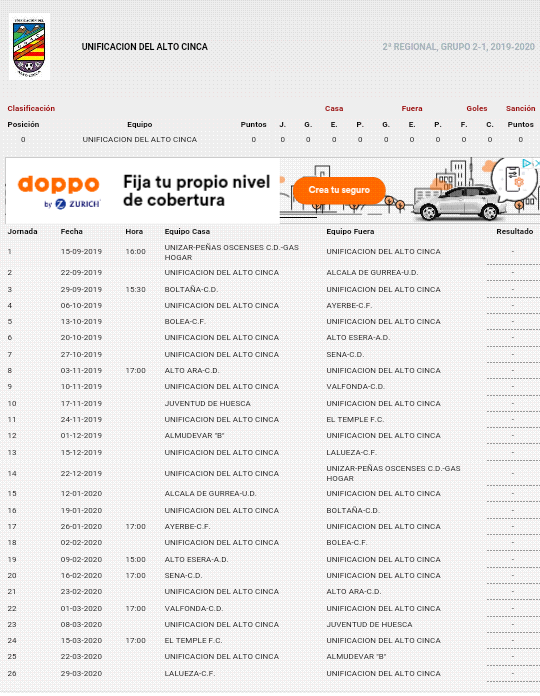Image resolution: width=540 pixels, height=696 pixels.
Task: Open LALUEZA-C.F. away team in jornada 13
Action: click(351, 453)
